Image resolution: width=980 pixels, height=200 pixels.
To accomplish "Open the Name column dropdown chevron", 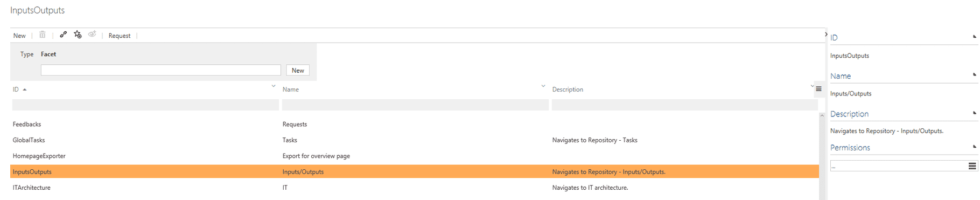I will pos(543,86).
